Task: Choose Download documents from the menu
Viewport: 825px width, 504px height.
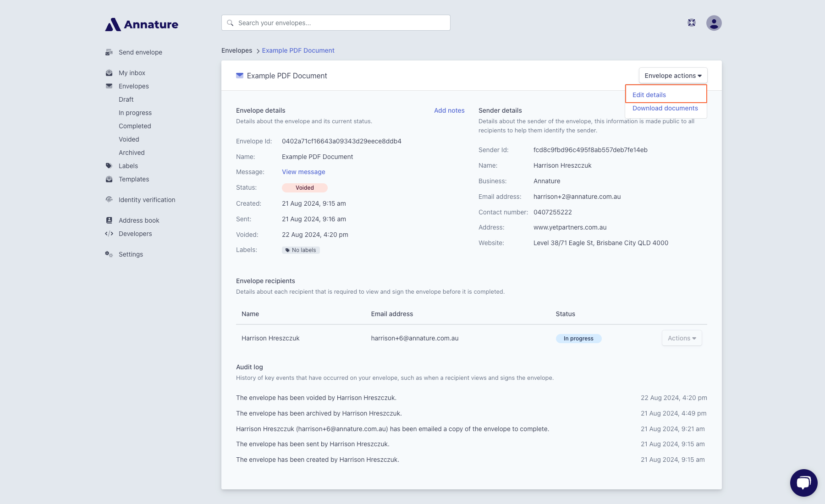Action: [x=665, y=108]
